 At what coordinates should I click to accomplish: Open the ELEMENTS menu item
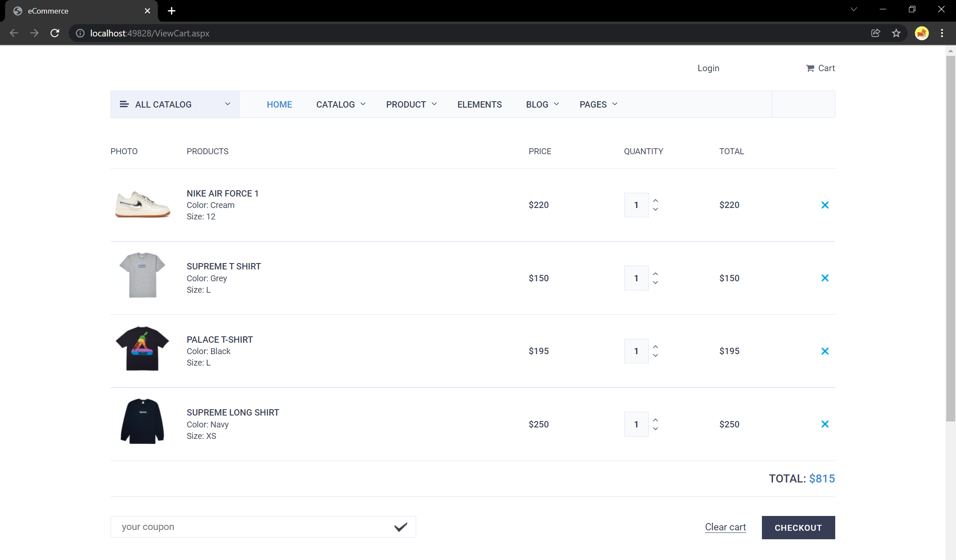[x=479, y=104]
